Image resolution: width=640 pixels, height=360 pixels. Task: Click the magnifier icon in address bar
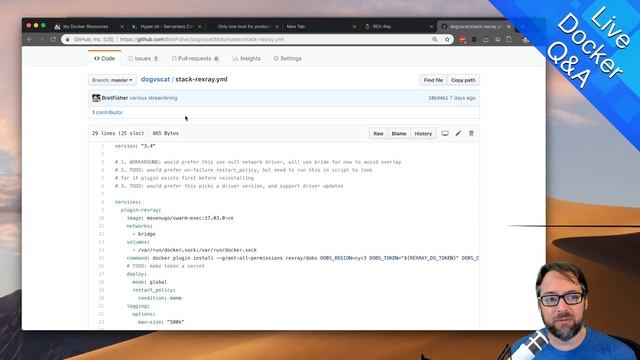pos(435,39)
